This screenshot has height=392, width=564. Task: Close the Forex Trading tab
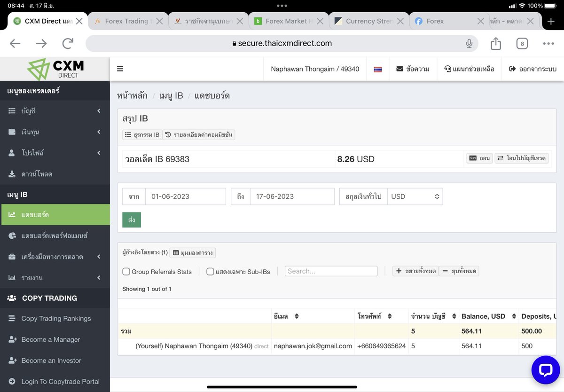(159, 21)
